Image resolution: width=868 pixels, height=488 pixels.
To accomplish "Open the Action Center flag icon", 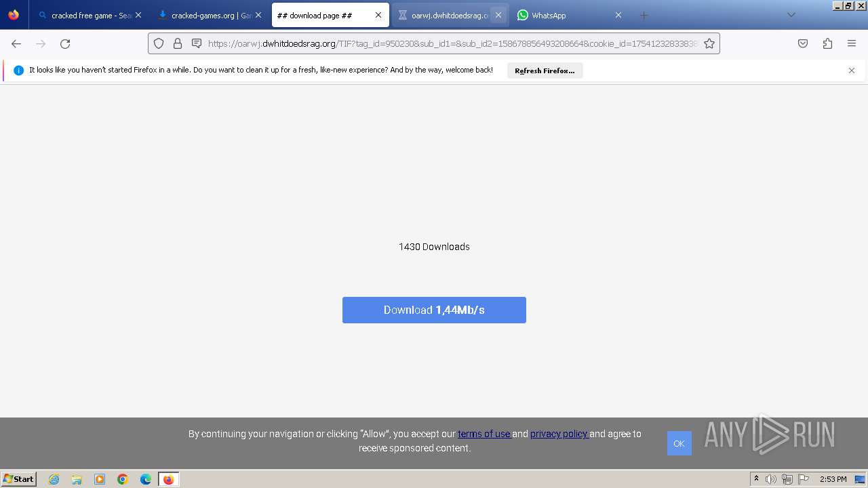I will 804,479.
